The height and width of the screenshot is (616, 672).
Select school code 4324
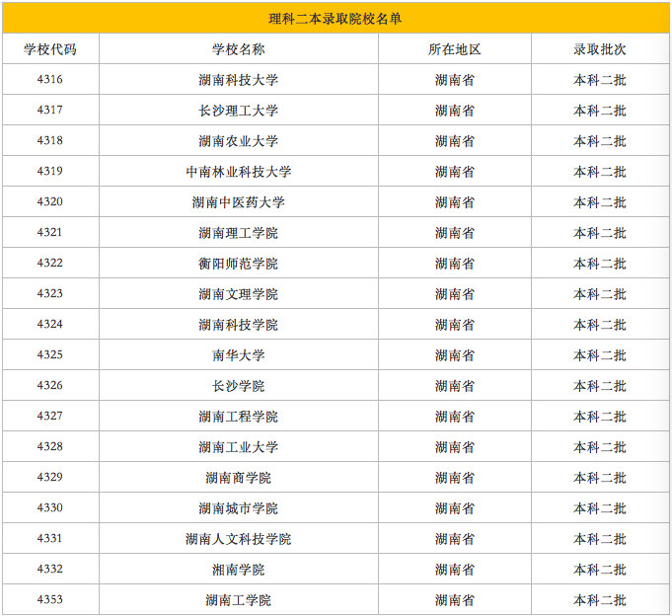50,324
